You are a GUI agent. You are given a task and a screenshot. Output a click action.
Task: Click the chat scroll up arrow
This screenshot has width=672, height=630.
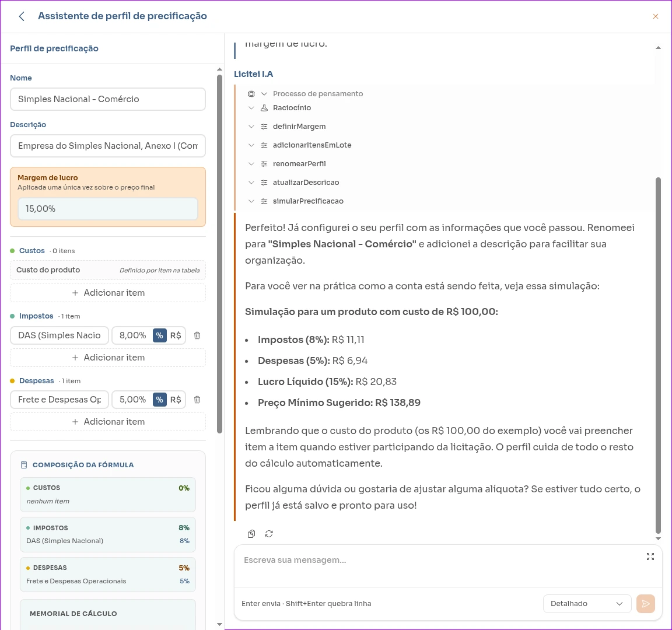[658, 48]
